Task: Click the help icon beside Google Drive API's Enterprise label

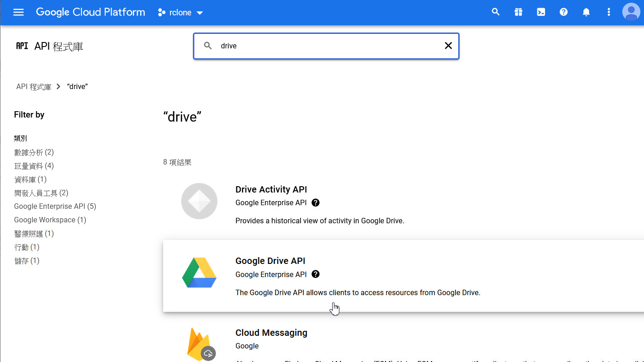Action: [315, 274]
